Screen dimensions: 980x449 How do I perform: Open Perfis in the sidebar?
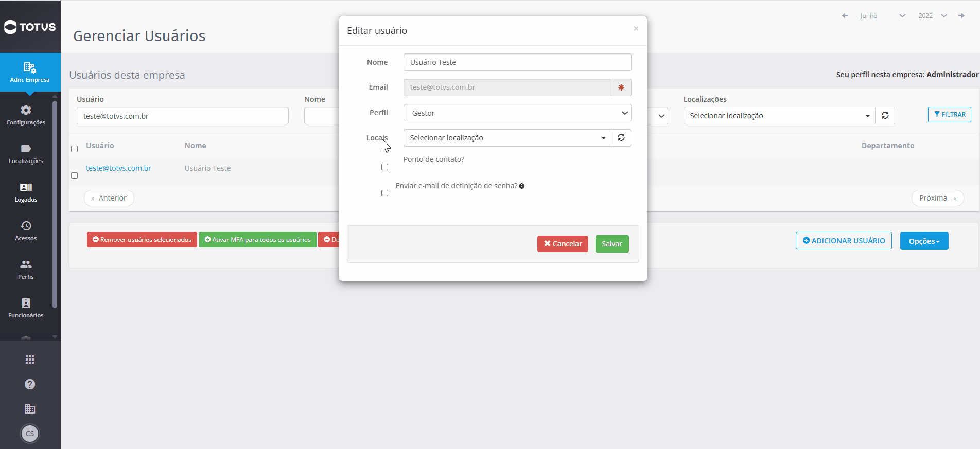26,270
